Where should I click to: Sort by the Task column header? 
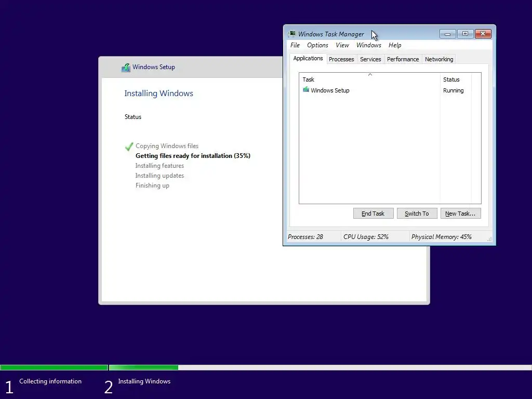[x=369, y=79]
